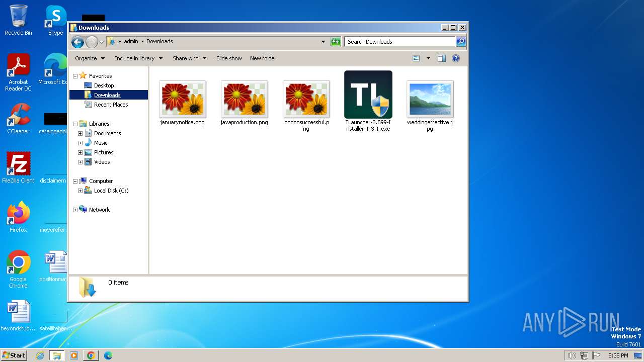Click Recycle Bin desktop icon
The width and height of the screenshot is (644, 362).
point(18,20)
